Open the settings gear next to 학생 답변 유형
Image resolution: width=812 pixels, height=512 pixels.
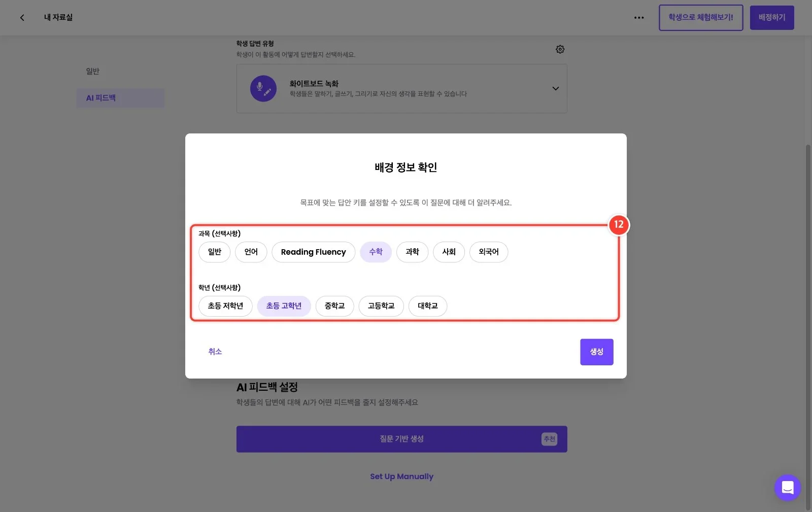[x=560, y=49]
